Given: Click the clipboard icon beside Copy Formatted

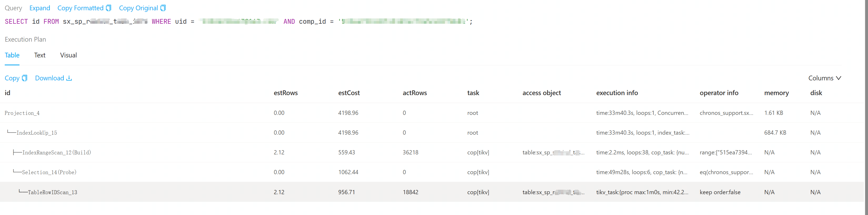Looking at the screenshot, I should 108,8.
